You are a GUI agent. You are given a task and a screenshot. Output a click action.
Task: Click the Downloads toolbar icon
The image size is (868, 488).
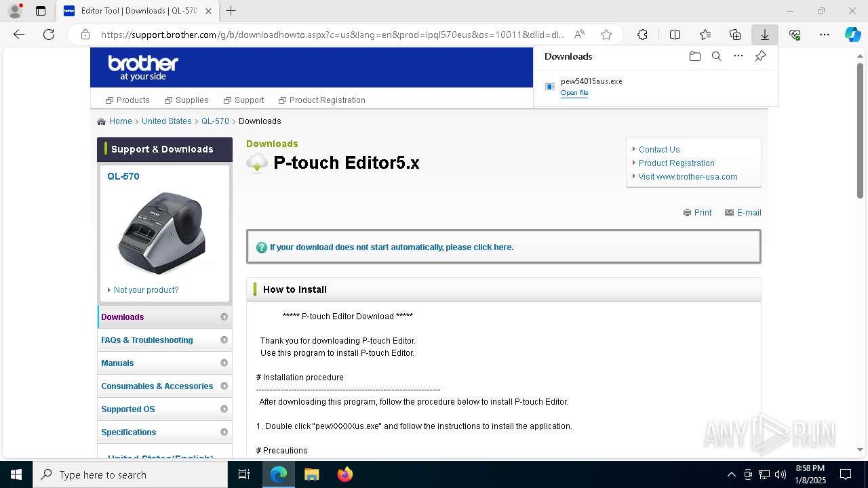[765, 35]
